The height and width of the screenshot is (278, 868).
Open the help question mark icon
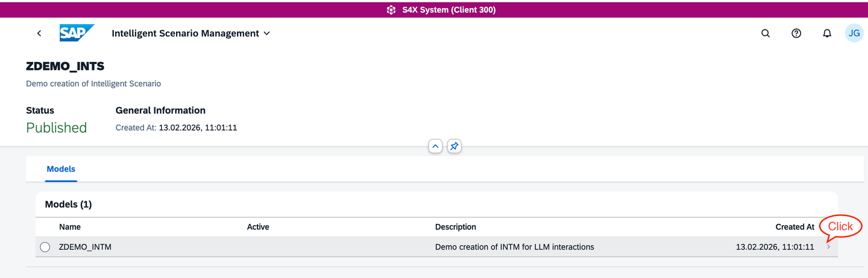[x=796, y=34]
